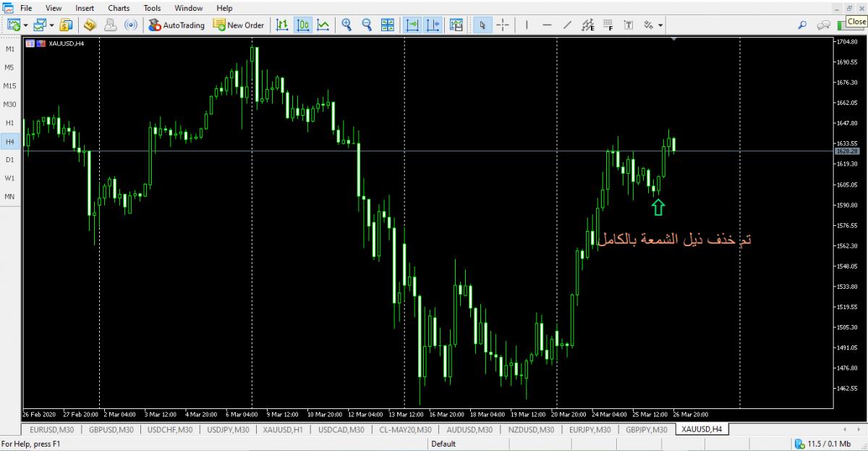
Task: Toggle the AutoTrading button
Action: click(x=176, y=25)
